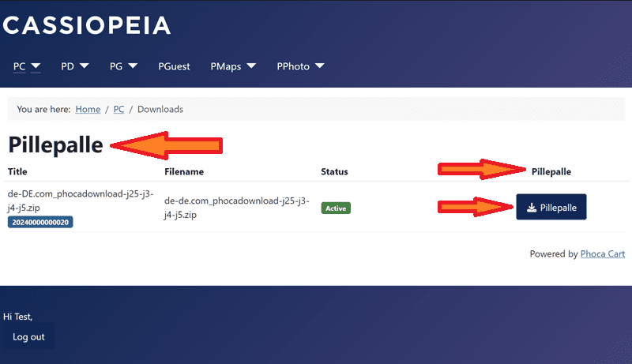Open the PGuest menu item
Viewport: 632px width, 364px height.
pos(174,66)
